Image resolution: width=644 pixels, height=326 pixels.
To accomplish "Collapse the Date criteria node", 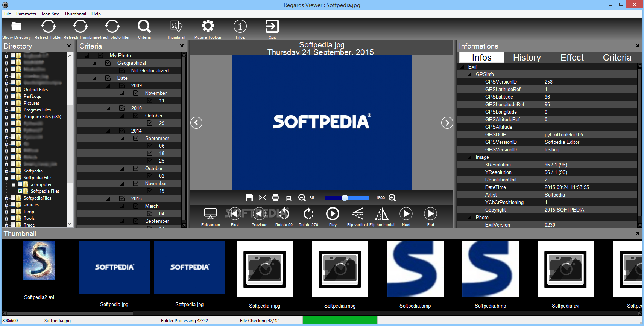I will [94, 78].
